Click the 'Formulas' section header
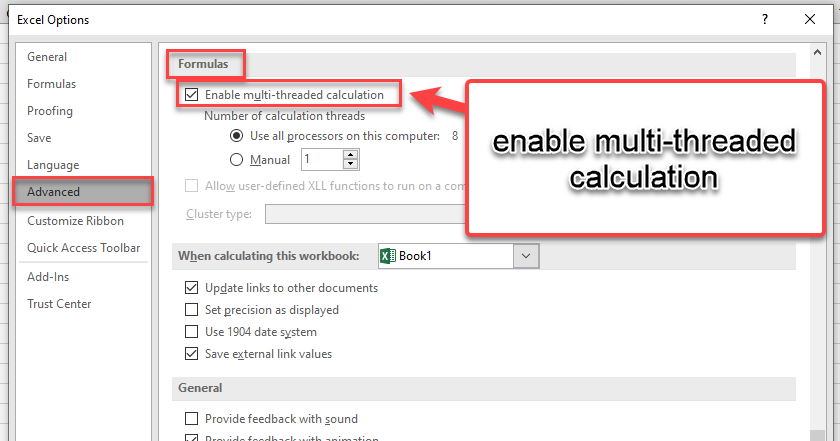840x441 pixels. click(x=203, y=64)
